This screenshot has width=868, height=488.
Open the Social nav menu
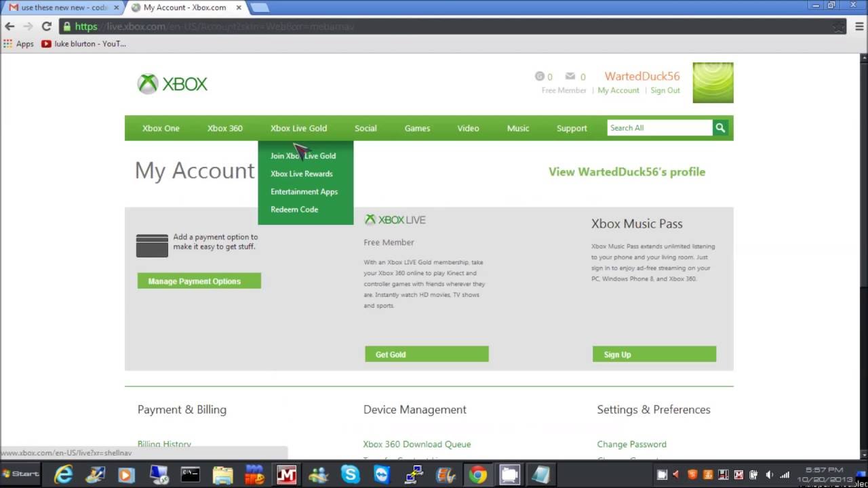[x=366, y=128]
